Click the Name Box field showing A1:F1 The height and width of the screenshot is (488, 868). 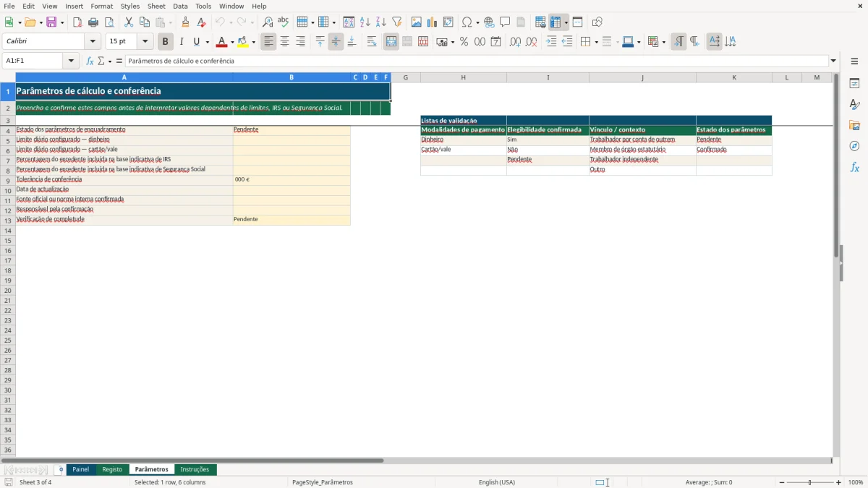click(34, 61)
